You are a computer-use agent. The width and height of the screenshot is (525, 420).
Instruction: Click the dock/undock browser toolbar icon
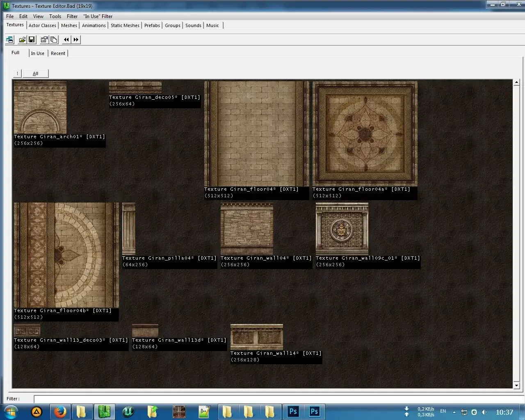(9, 40)
